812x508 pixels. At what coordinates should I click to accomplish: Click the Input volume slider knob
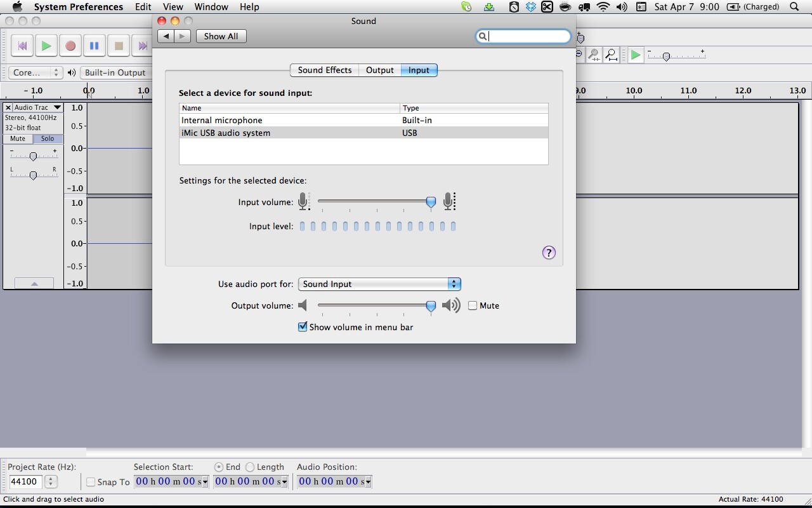[x=431, y=203]
